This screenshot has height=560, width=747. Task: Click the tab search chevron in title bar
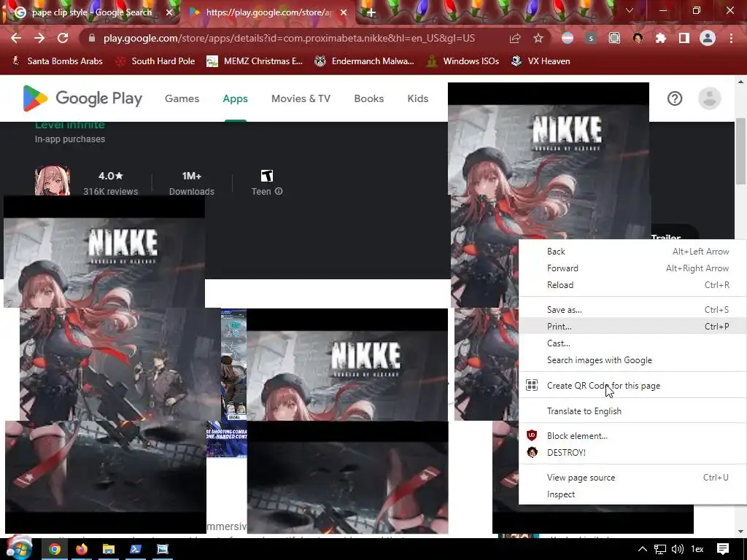[x=630, y=10]
